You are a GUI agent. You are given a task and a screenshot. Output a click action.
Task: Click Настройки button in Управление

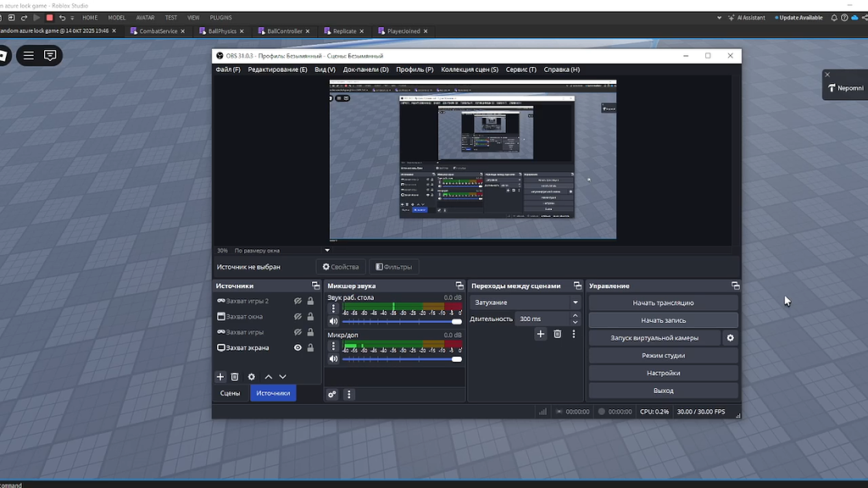coord(663,373)
